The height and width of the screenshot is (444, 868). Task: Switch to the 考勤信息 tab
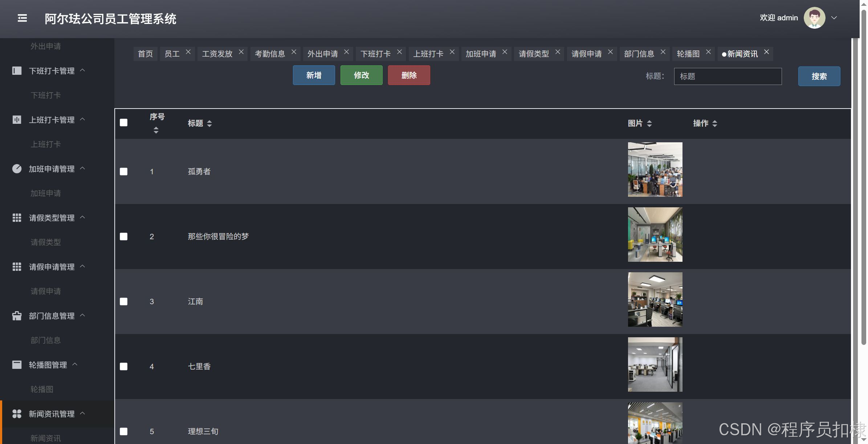[270, 54]
